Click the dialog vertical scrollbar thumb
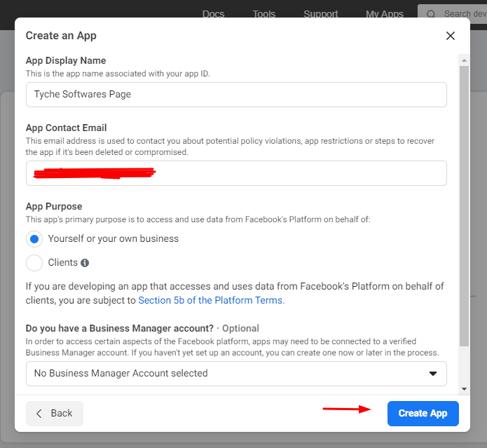 [464, 205]
